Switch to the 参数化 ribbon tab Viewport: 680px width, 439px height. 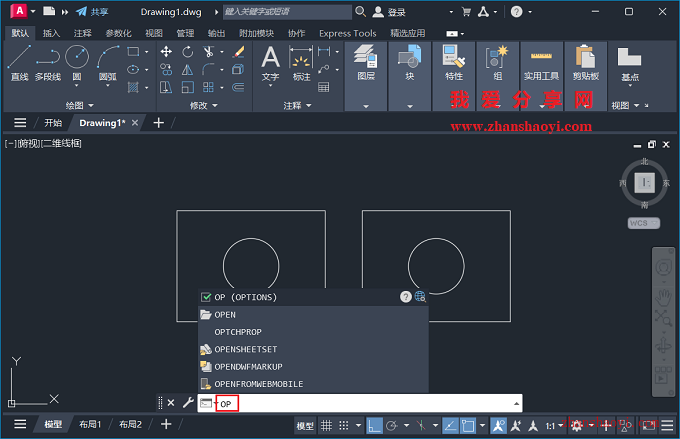click(x=118, y=33)
